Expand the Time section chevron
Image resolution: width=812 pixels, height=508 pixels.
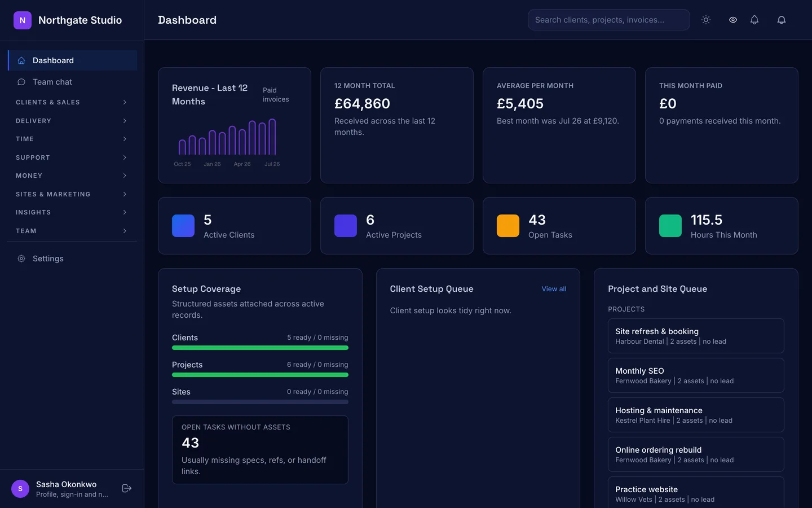click(125, 139)
